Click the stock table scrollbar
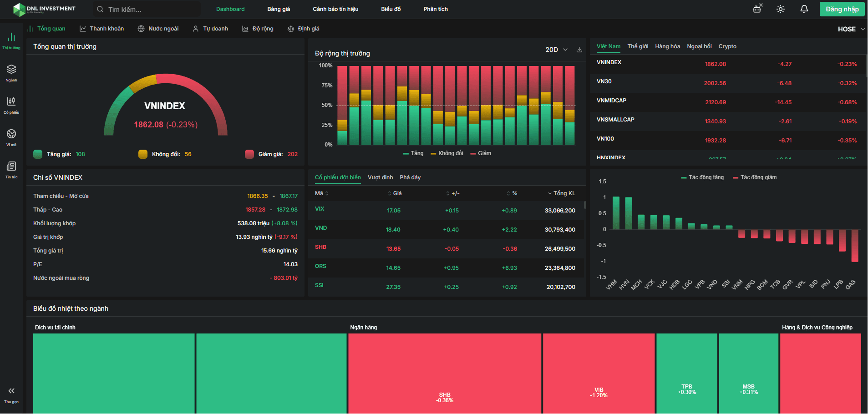The height and width of the screenshot is (414, 868). click(585, 205)
